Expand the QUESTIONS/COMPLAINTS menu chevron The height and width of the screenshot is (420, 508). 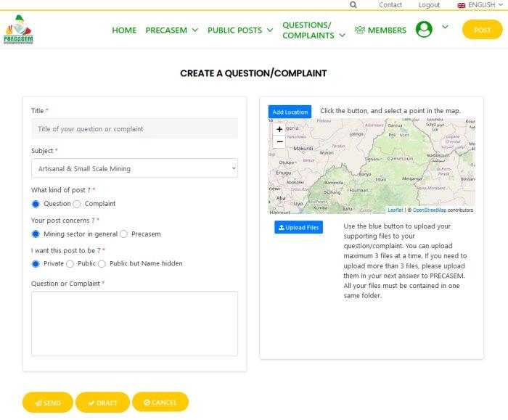click(342, 36)
